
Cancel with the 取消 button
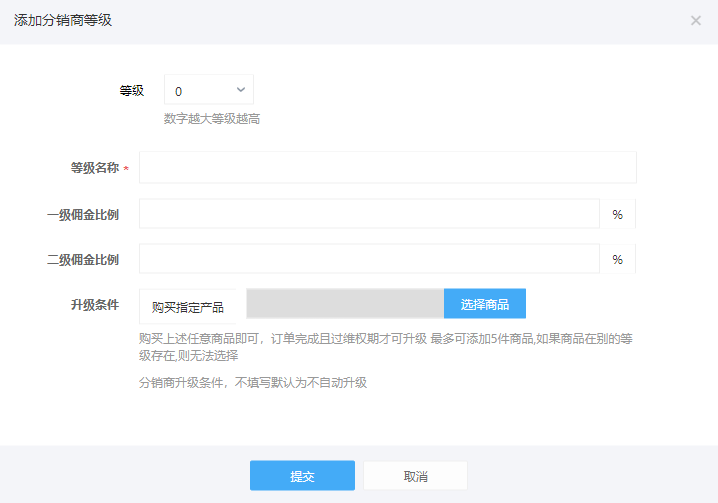point(415,476)
